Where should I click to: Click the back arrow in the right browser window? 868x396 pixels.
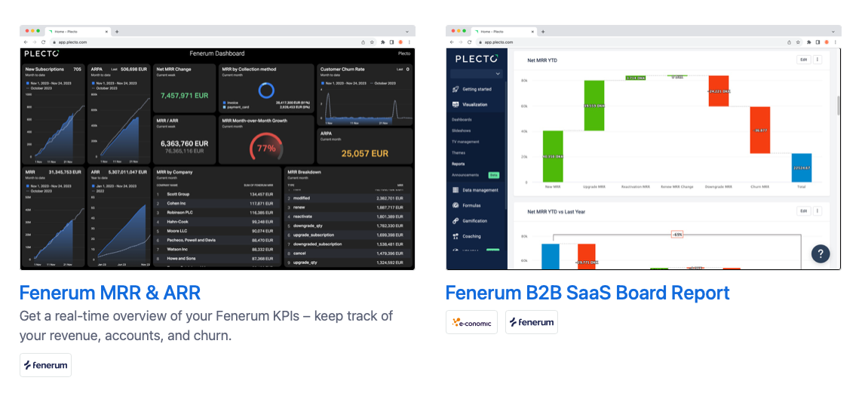(452, 42)
